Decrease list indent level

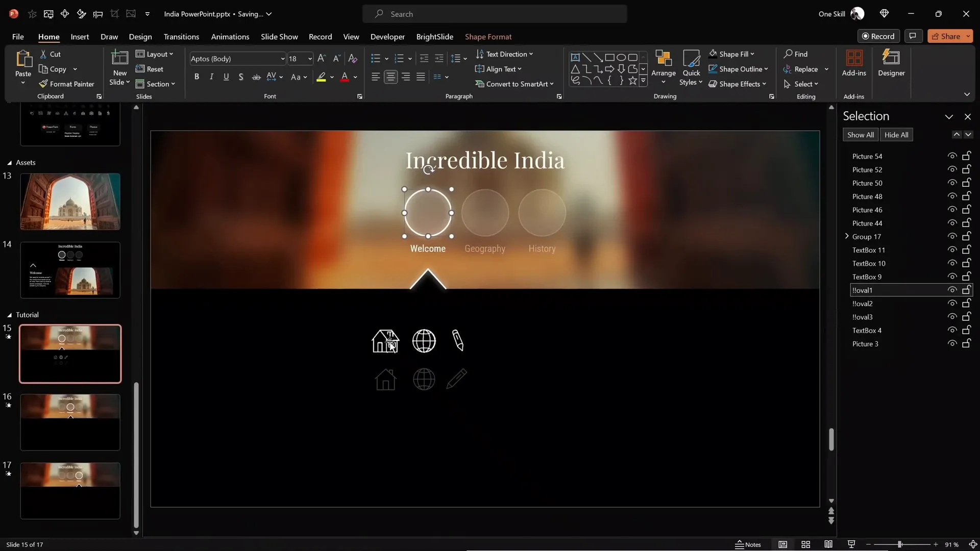coord(424,59)
